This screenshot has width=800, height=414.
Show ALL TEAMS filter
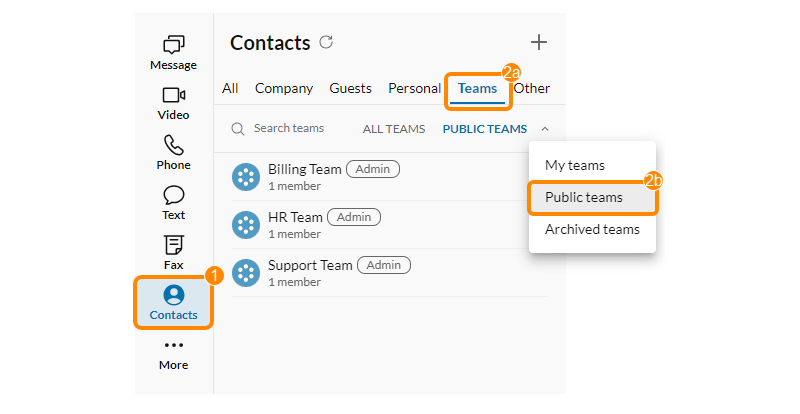coord(394,129)
